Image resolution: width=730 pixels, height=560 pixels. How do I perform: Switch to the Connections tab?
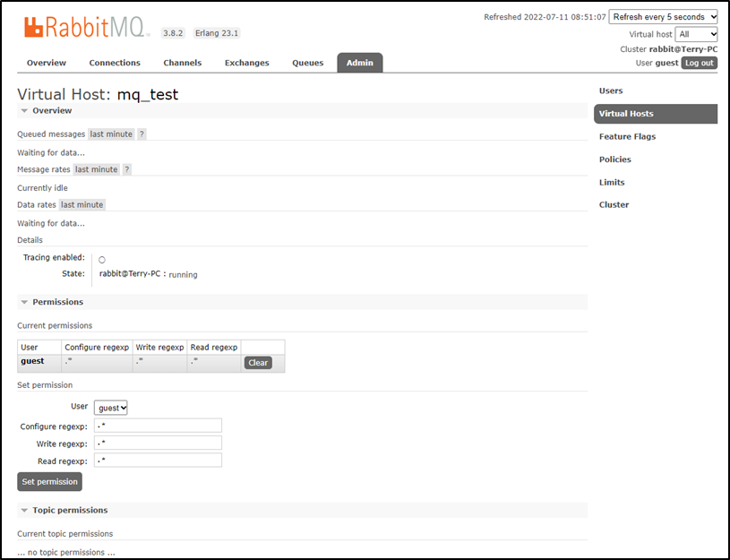click(115, 63)
